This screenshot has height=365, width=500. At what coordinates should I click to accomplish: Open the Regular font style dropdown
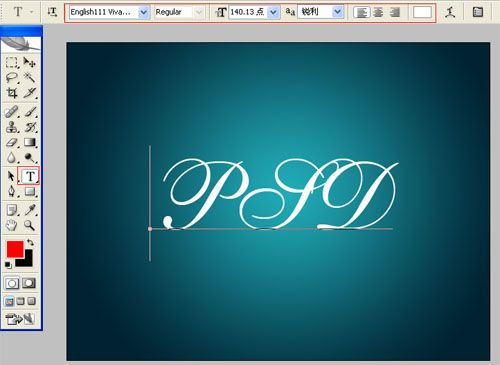coord(199,12)
